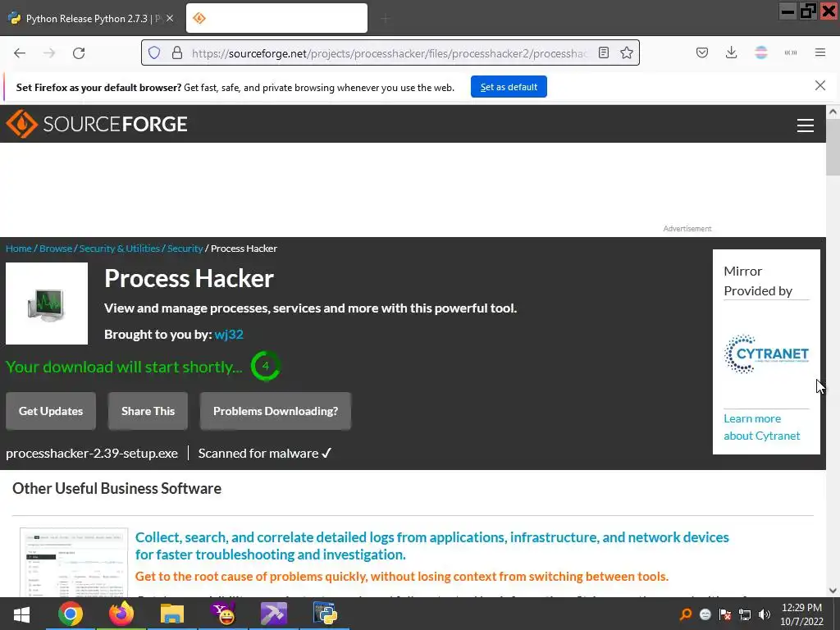
Task: Click Problems Downloading? button
Action: click(276, 411)
